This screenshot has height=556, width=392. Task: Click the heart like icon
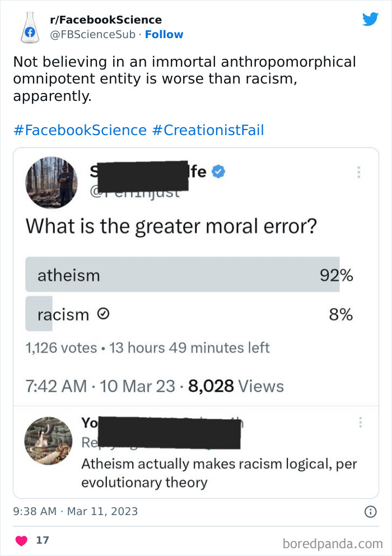[x=21, y=540]
